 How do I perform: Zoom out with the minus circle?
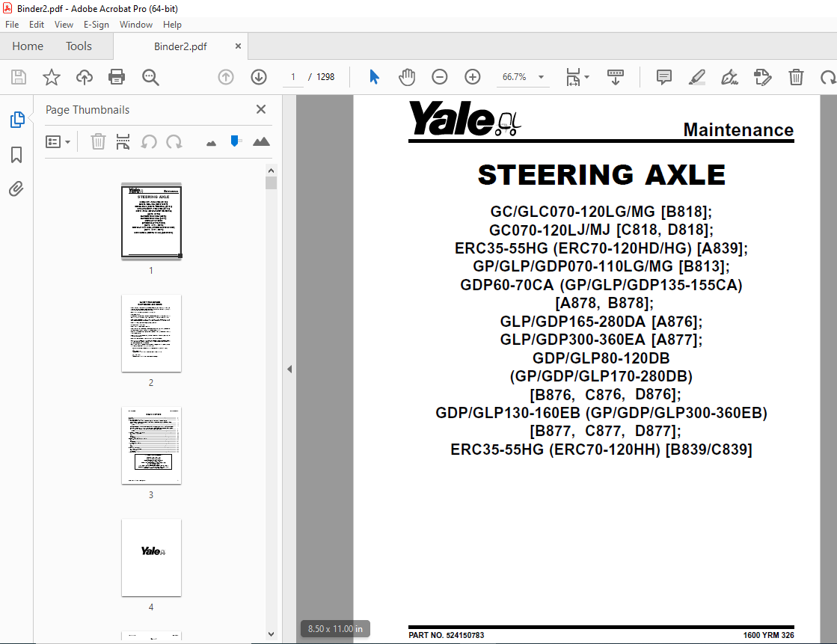coord(439,78)
